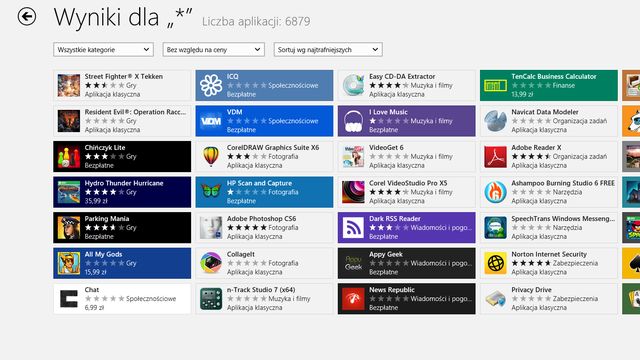Click the Privacy Drive app name
The height and width of the screenshot is (360, 640).
pos(531,289)
